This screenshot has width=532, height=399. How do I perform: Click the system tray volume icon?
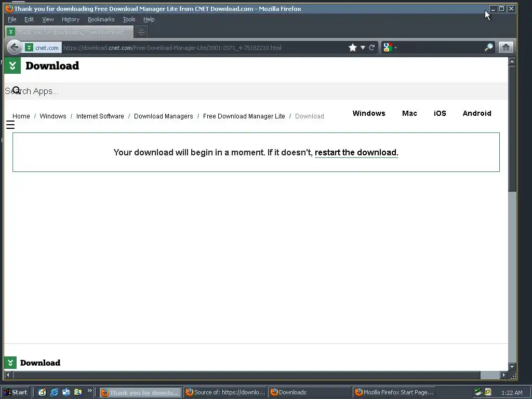pyautogui.click(x=488, y=392)
